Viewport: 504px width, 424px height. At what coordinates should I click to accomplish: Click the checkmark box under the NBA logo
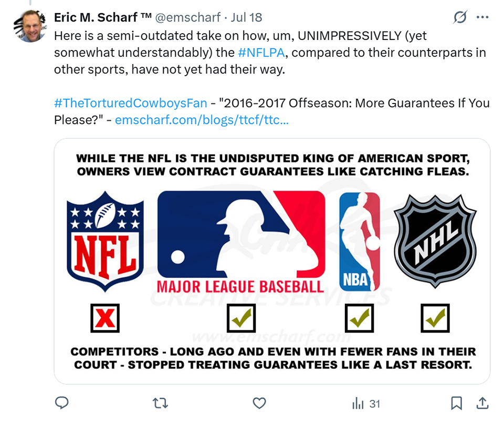click(359, 318)
